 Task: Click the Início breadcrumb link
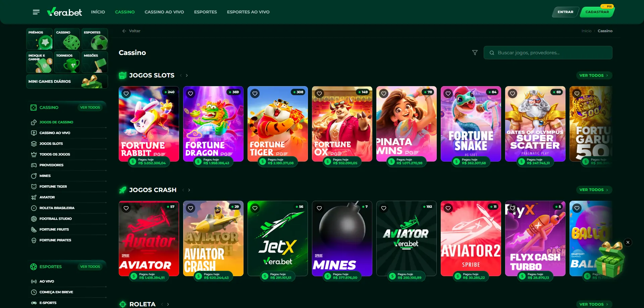tap(586, 31)
